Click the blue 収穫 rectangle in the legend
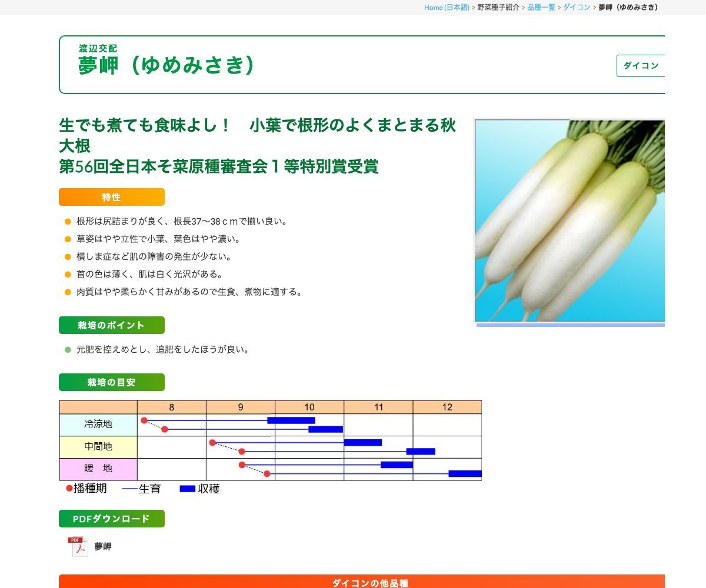The height and width of the screenshot is (588, 706). click(x=187, y=489)
